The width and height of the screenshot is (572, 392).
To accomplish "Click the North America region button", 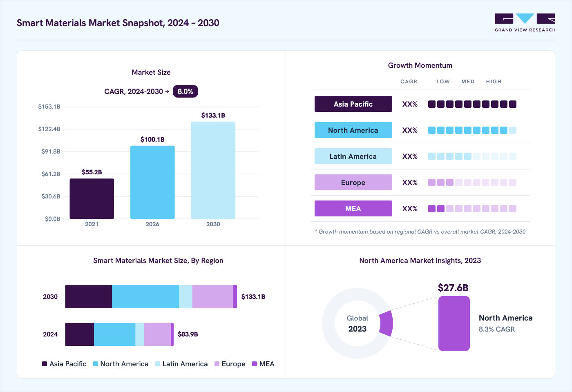I will point(353,130).
